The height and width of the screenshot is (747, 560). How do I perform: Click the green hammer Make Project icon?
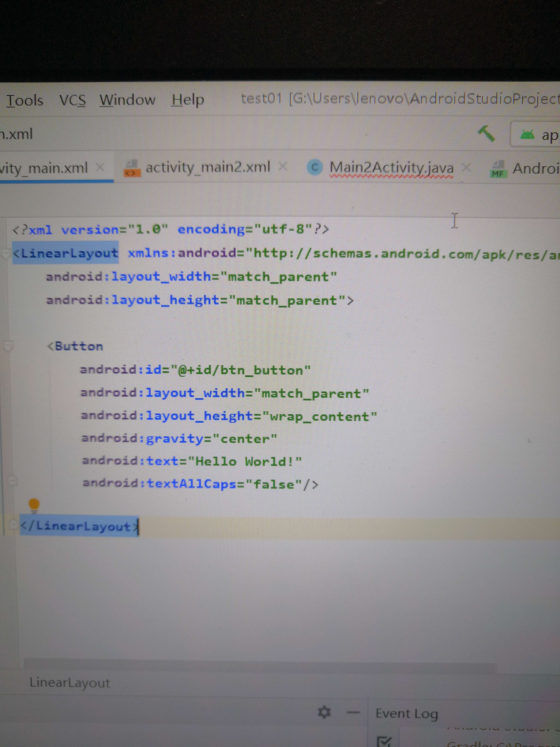pos(486,134)
